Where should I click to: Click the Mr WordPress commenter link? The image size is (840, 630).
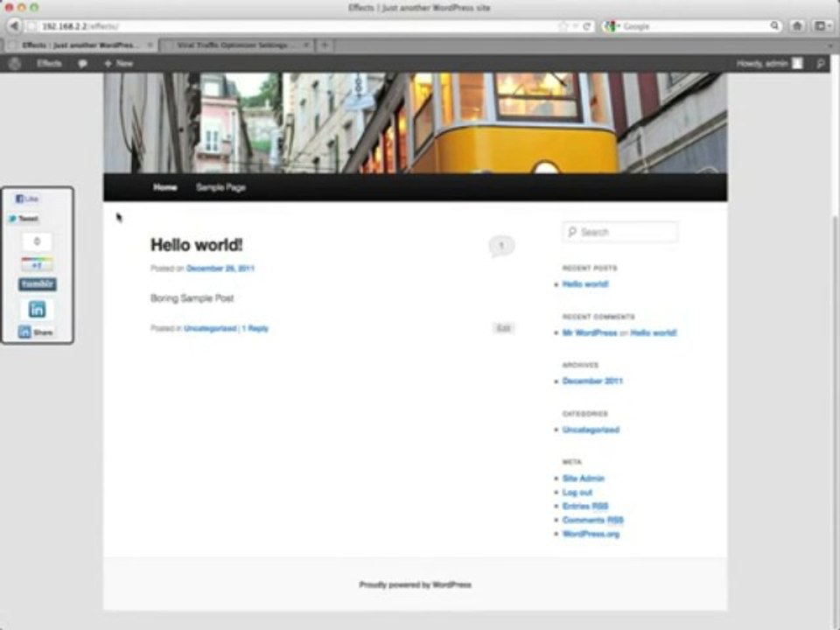tap(590, 332)
